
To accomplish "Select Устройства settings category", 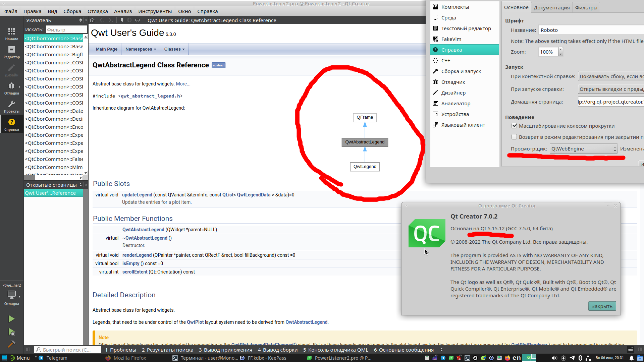I will [465, 114].
